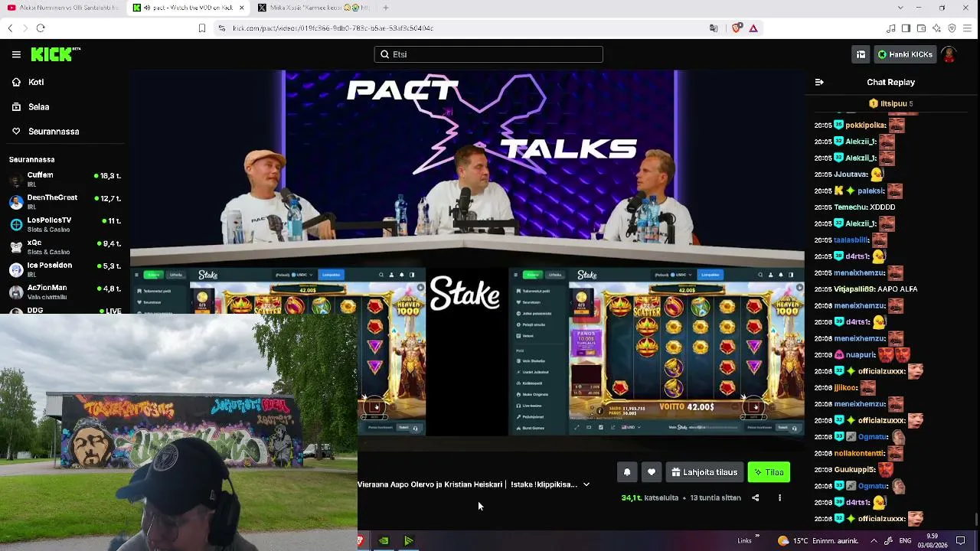Close the pact Kick VOD tab

coord(242,8)
